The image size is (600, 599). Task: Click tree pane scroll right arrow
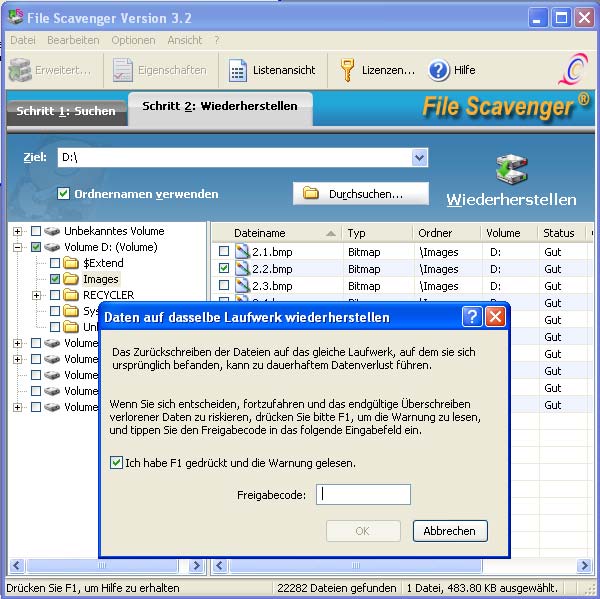[196, 565]
